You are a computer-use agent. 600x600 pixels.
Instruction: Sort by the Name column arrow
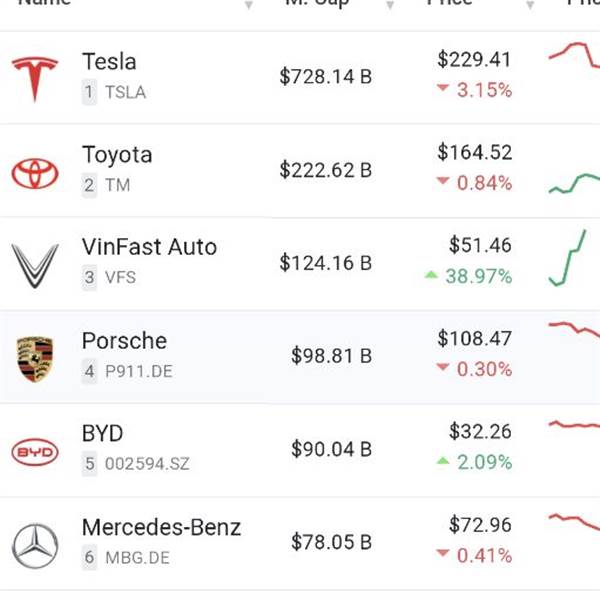click(249, 5)
